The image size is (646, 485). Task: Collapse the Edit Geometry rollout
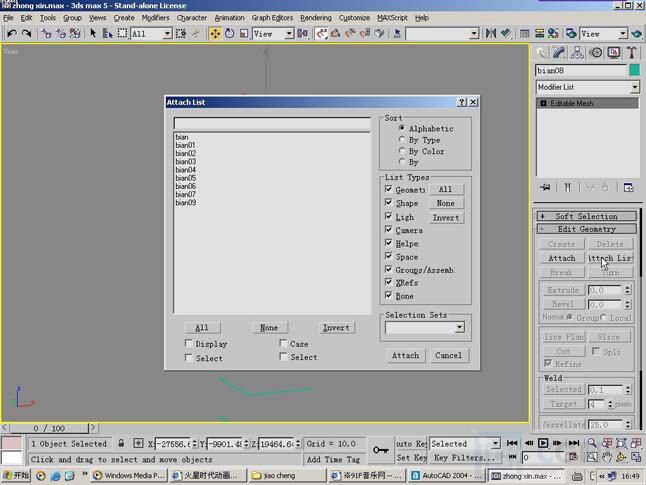click(x=586, y=229)
